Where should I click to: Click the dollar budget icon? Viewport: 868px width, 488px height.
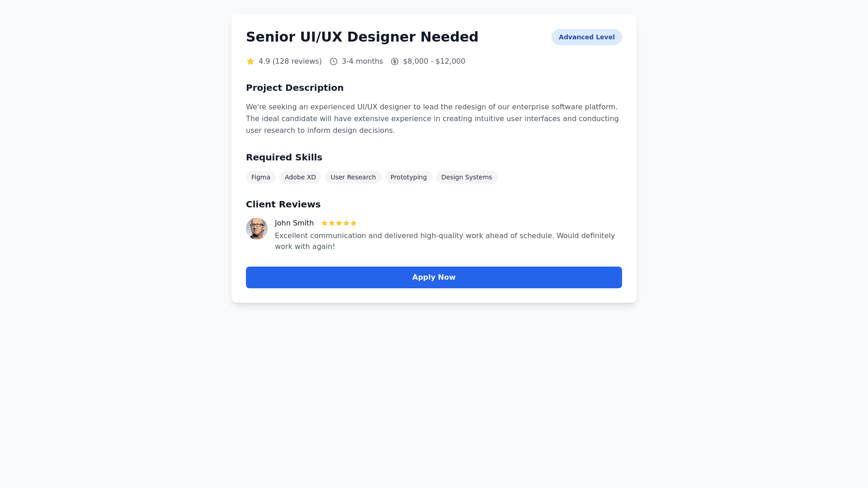395,61
